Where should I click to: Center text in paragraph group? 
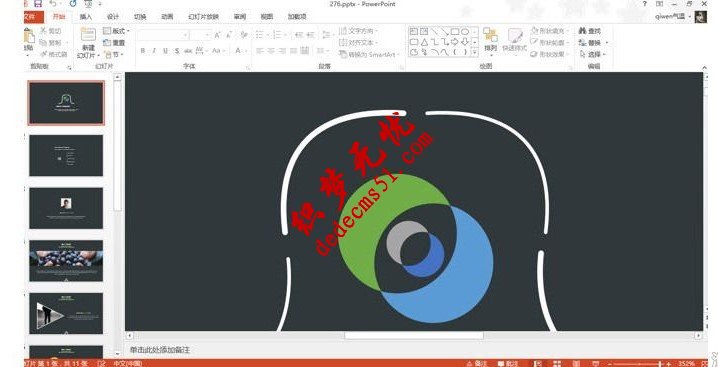(271, 51)
